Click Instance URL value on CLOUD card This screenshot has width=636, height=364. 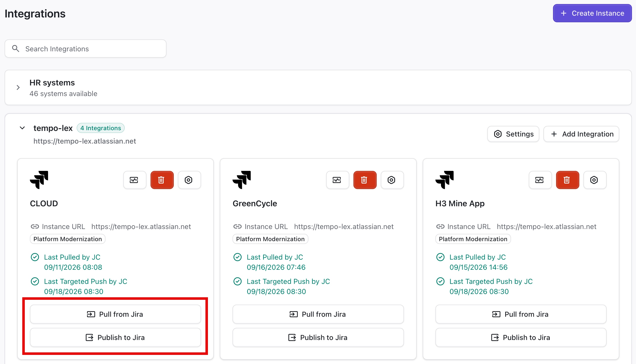(x=141, y=226)
